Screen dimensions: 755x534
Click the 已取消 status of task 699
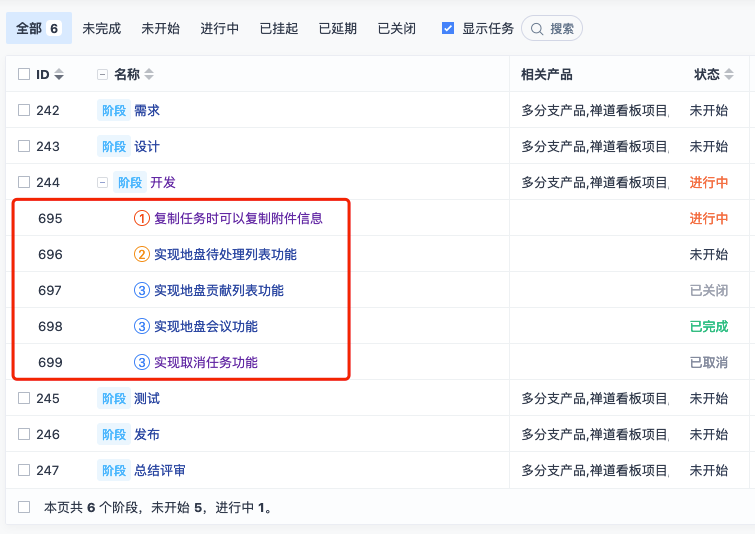click(709, 362)
